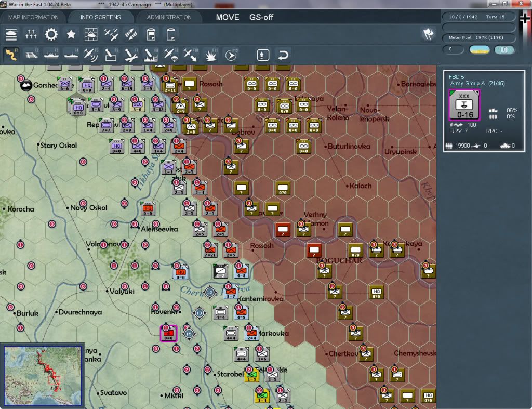Viewport: 532px width, 409px height.
Task: Select the F3 naval transport icon
Action: [x=51, y=55]
